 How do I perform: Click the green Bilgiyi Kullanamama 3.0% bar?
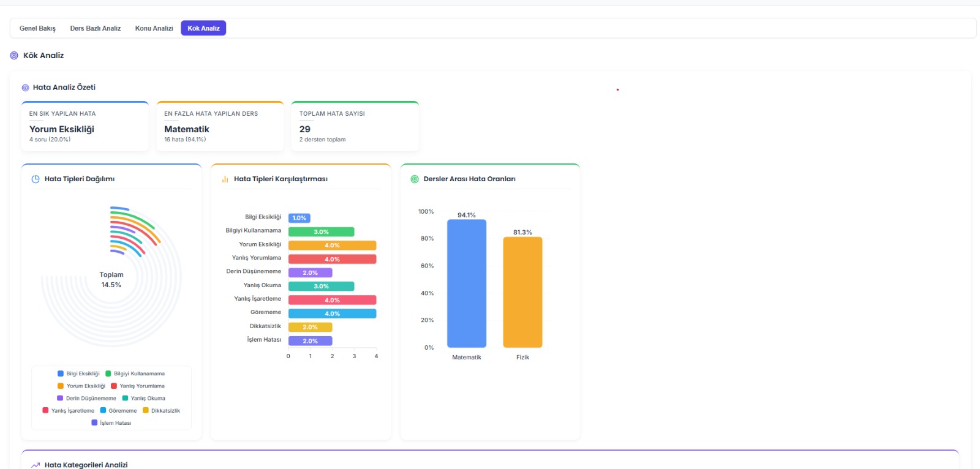click(x=321, y=232)
